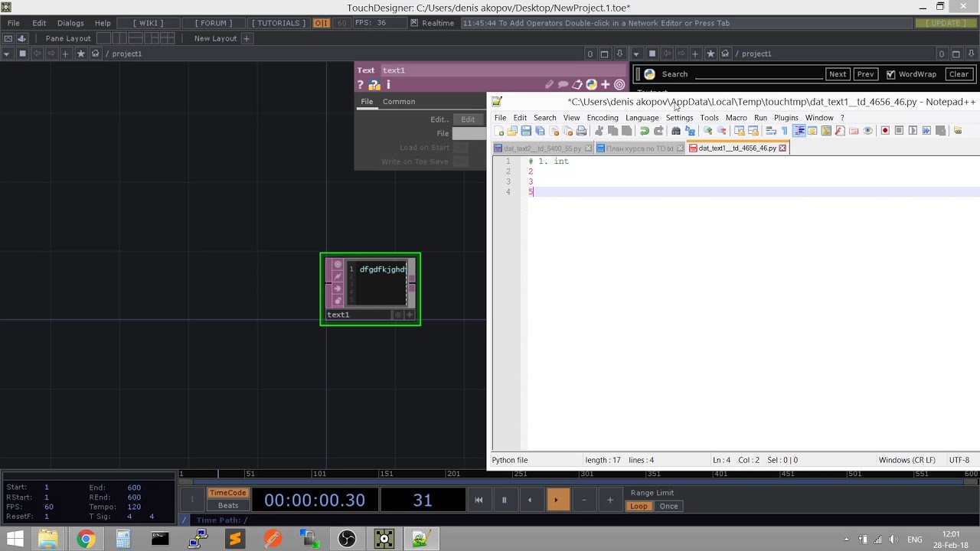Click the home icon in left network pane
The image size is (980, 551).
[x=95, y=54]
